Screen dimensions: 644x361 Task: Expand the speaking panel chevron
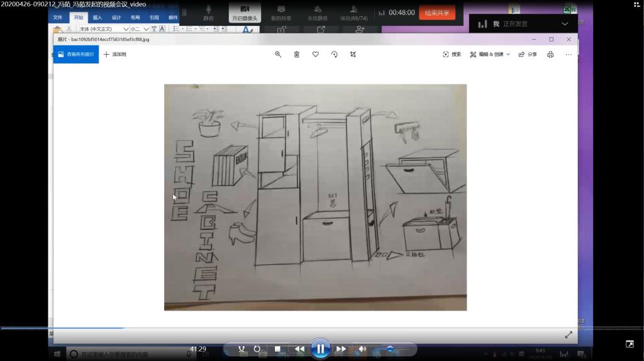pyautogui.click(x=564, y=24)
